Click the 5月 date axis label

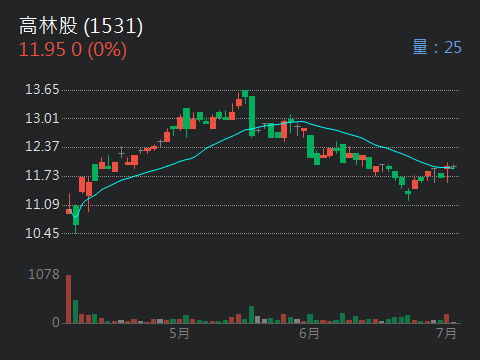179,333
